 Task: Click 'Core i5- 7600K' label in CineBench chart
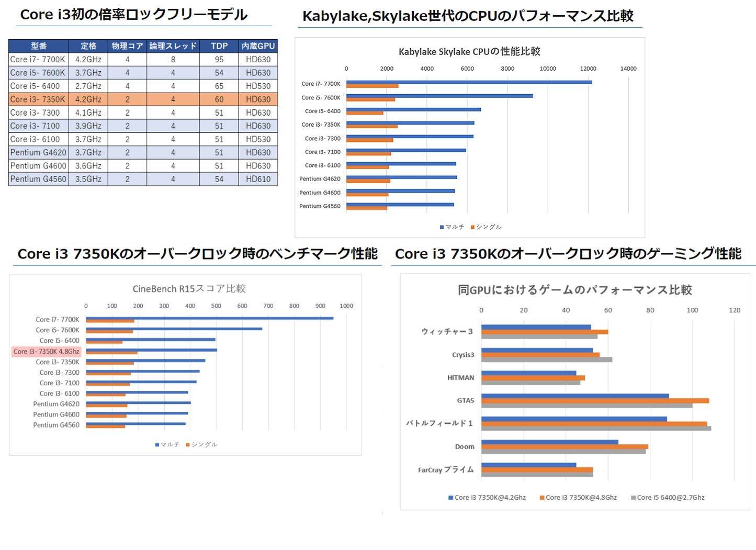(x=58, y=330)
